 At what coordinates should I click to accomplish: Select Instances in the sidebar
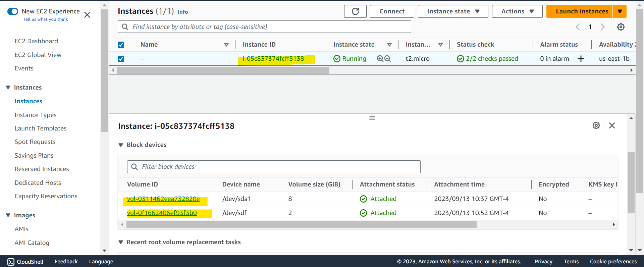point(29,101)
